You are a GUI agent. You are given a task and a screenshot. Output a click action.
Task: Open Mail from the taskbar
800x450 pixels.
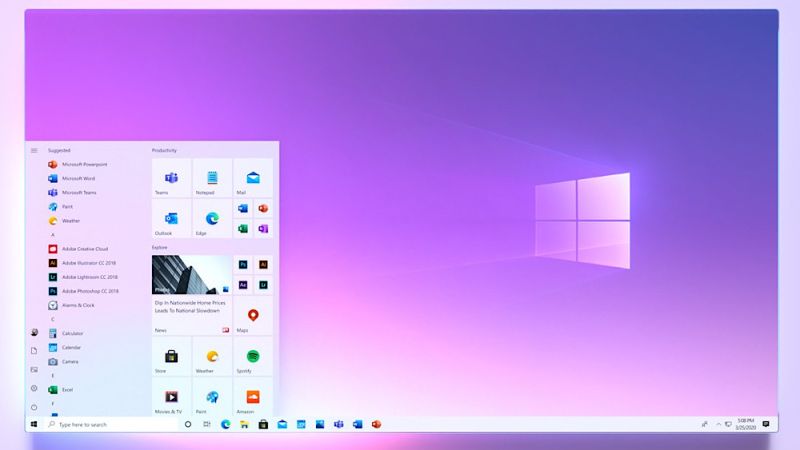[x=282, y=424]
